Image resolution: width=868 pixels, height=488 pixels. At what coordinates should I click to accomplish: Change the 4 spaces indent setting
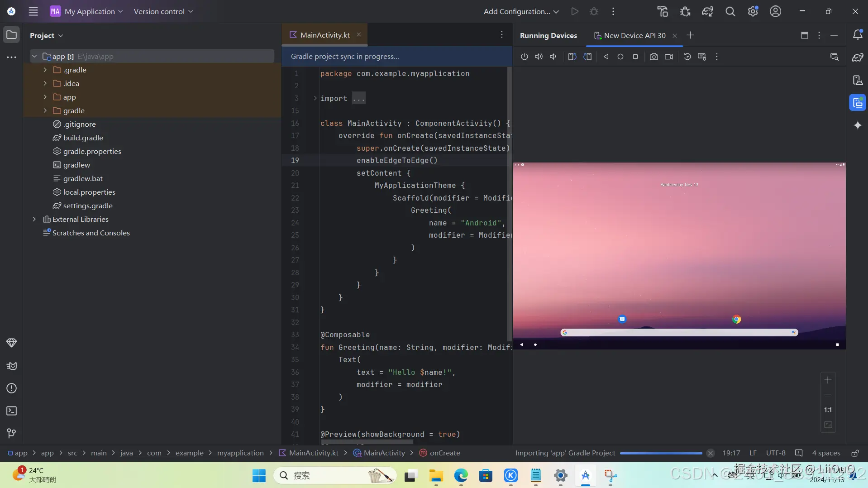(x=826, y=453)
